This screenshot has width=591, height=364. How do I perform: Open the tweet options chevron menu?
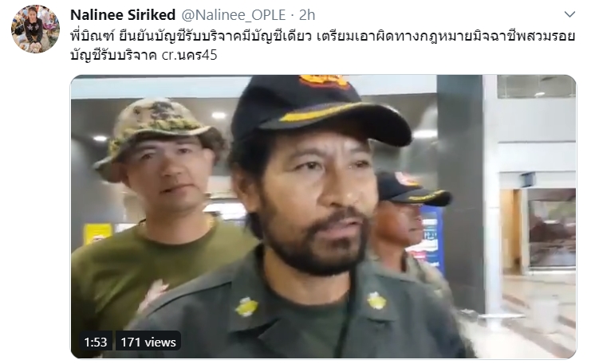(x=569, y=14)
